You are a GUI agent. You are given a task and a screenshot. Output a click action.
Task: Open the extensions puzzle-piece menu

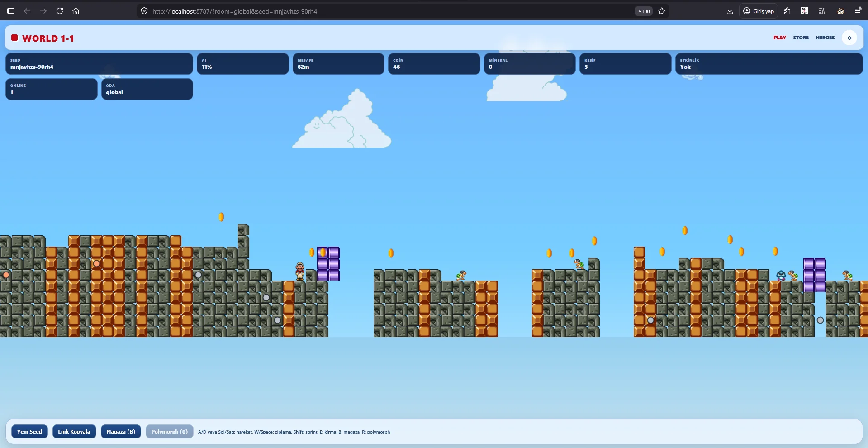click(787, 11)
